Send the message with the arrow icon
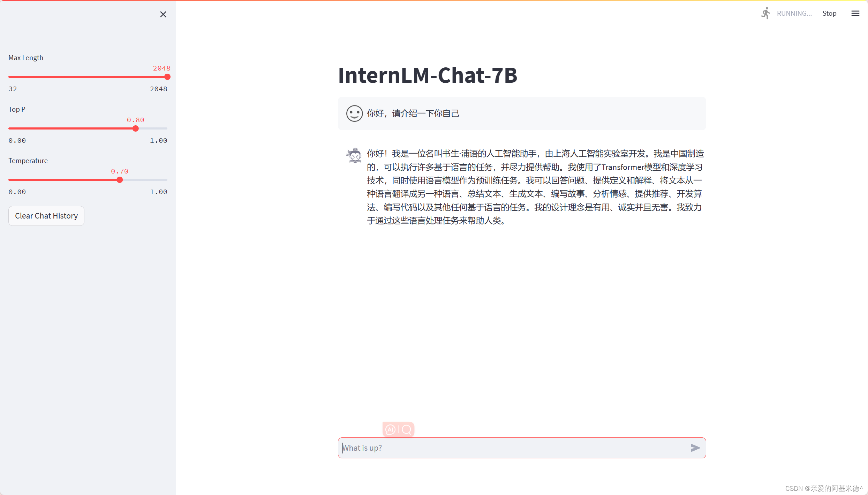Viewport: 868px width, 495px height. (695, 448)
